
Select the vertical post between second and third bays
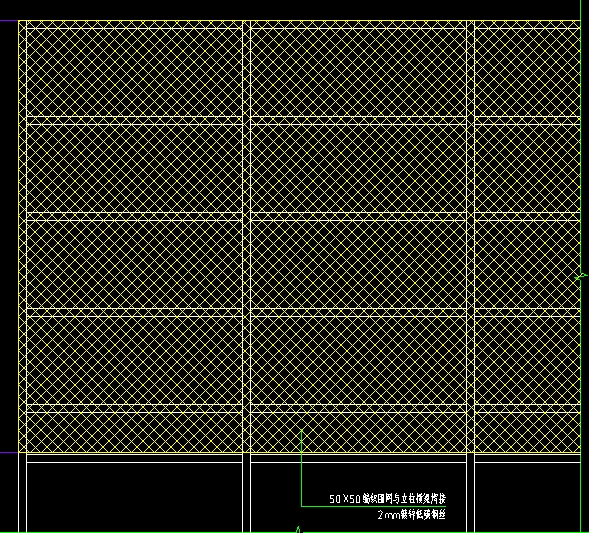[470, 276]
